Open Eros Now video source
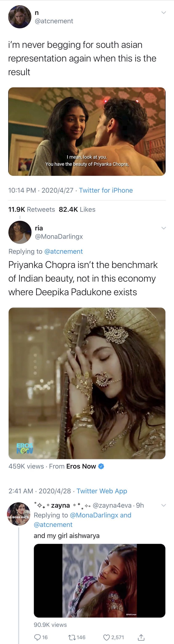The height and width of the screenshot is (644, 174). tap(81, 466)
